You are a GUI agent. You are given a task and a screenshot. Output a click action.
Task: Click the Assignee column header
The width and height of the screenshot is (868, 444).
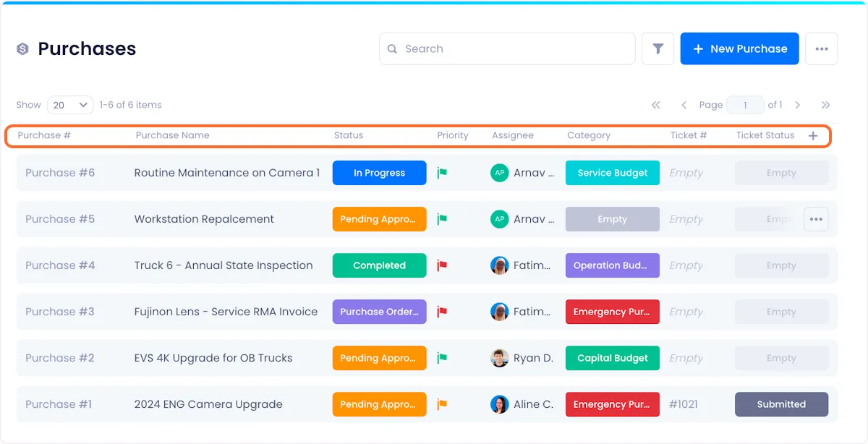click(513, 135)
